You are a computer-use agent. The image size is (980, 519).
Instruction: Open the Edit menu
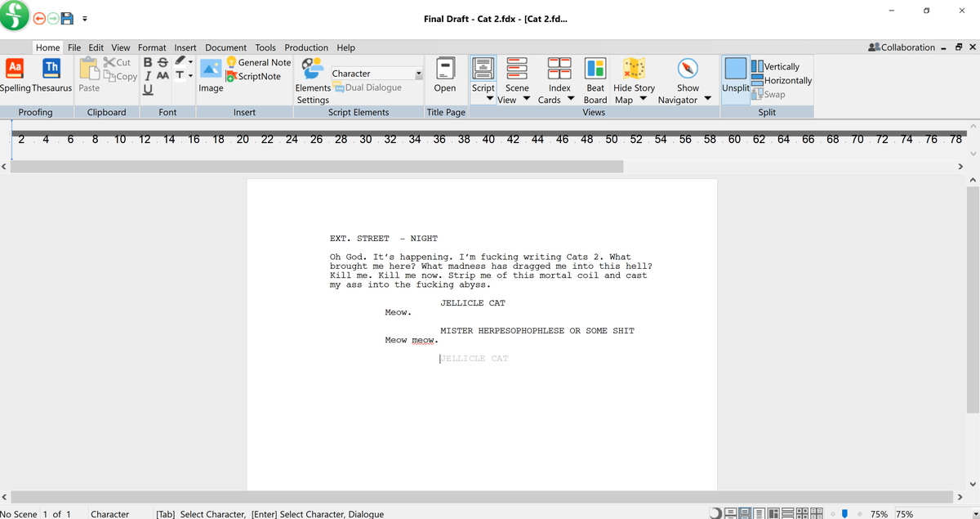click(96, 47)
